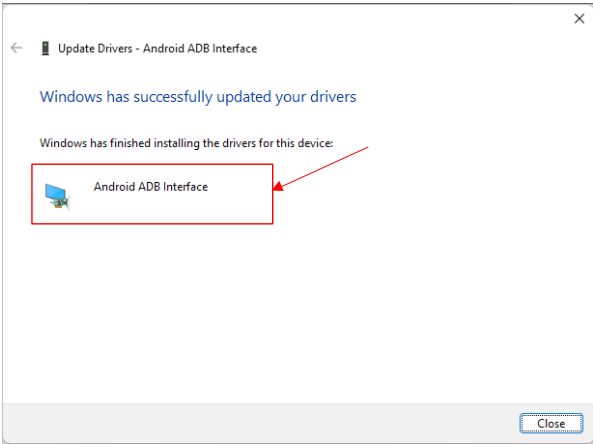Click the tail end of the red arrow line
The image size is (593, 444).
(x=366, y=148)
